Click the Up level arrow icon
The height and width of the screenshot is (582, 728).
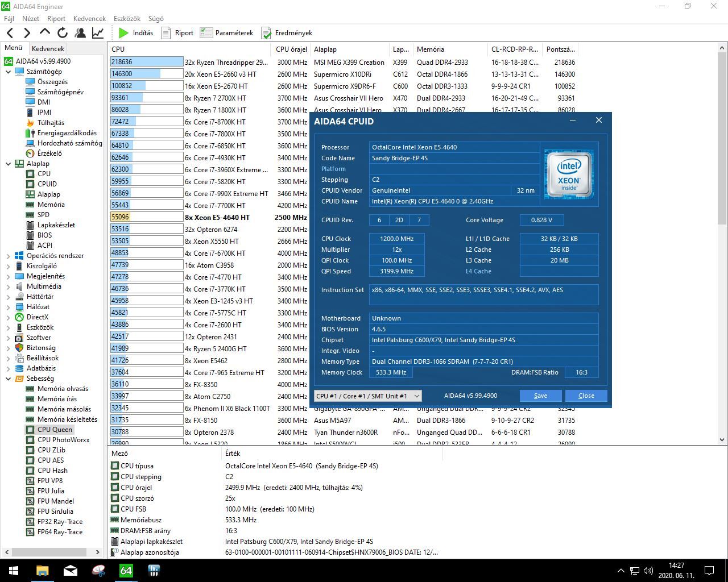45,32
